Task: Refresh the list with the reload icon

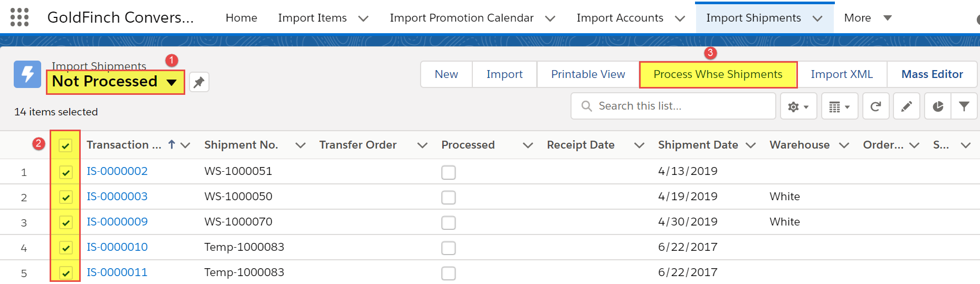Action: point(876,106)
